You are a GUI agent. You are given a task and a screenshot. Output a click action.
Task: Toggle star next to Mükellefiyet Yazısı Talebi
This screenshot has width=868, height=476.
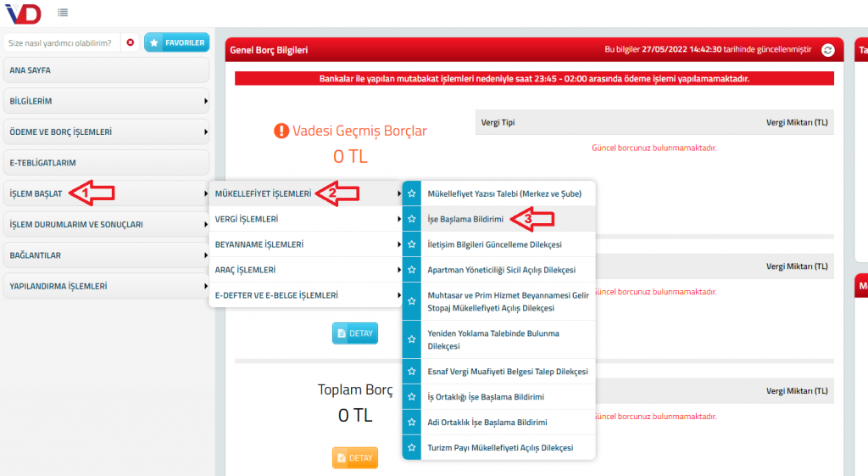pyautogui.click(x=412, y=193)
